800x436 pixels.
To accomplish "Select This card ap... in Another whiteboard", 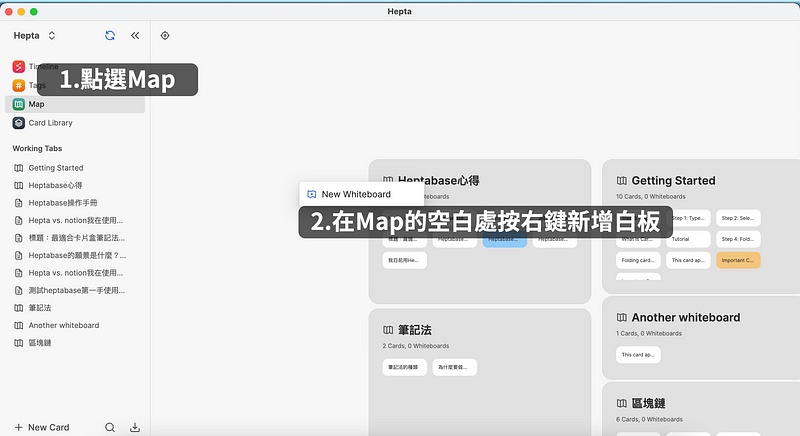I will (x=638, y=354).
